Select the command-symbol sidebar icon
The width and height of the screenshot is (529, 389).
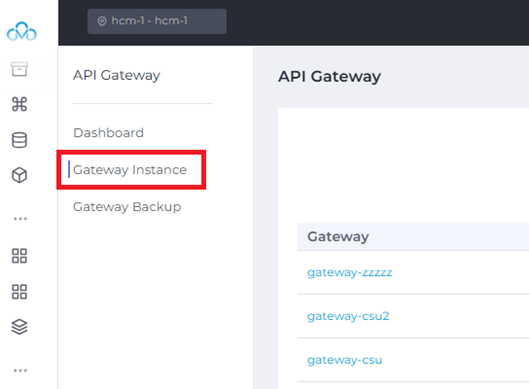[x=19, y=104]
